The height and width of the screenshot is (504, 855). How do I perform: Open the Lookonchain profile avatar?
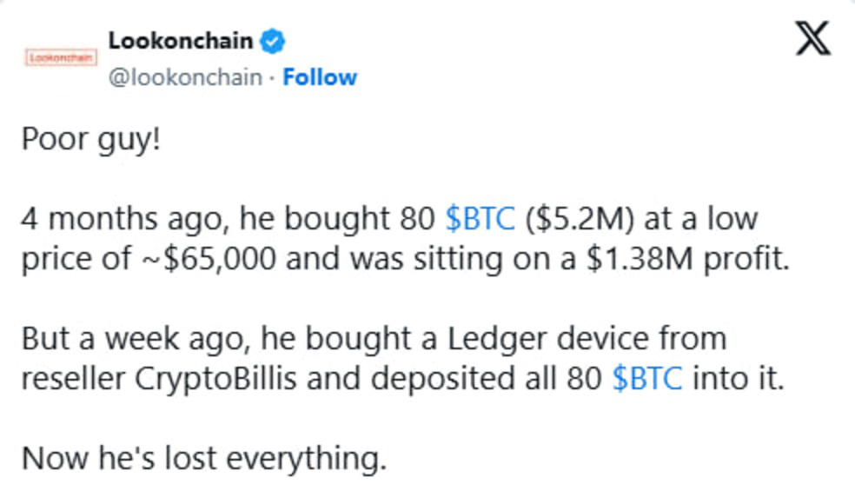(61, 57)
